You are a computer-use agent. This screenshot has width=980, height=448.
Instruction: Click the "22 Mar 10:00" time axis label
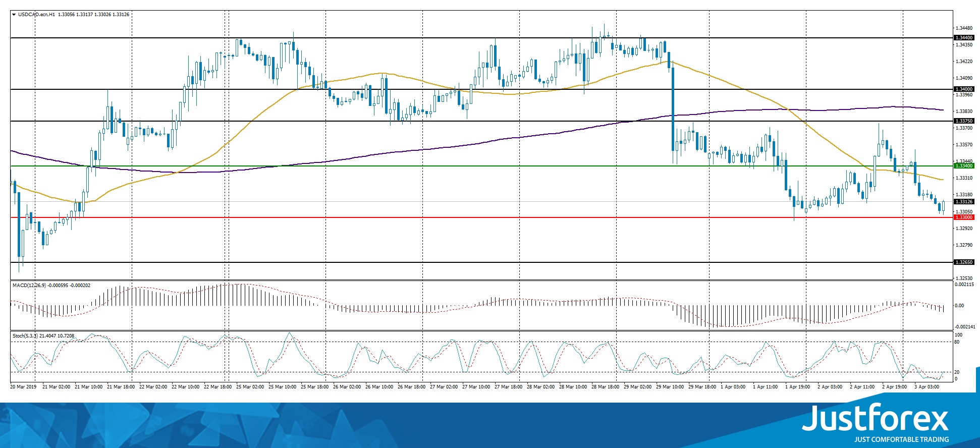click(x=186, y=387)
